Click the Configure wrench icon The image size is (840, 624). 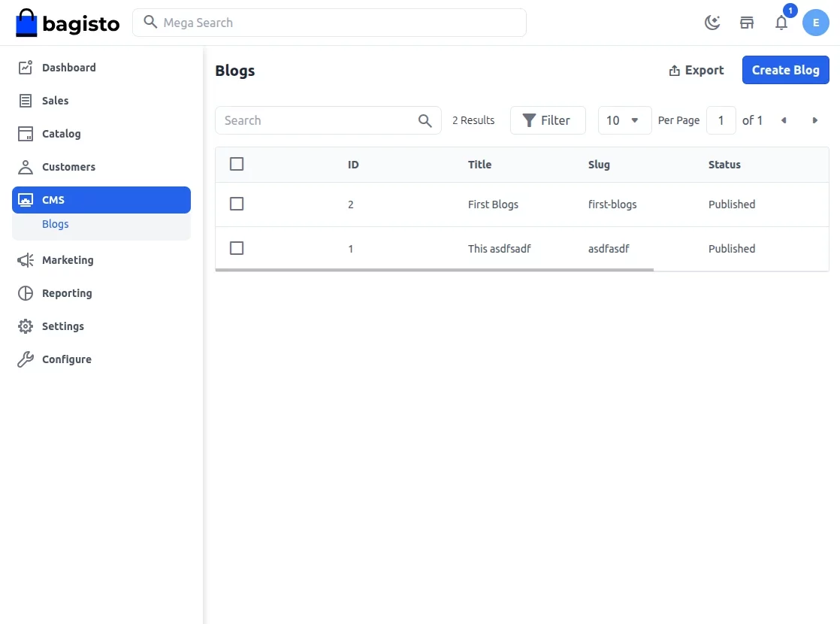pyautogui.click(x=25, y=359)
